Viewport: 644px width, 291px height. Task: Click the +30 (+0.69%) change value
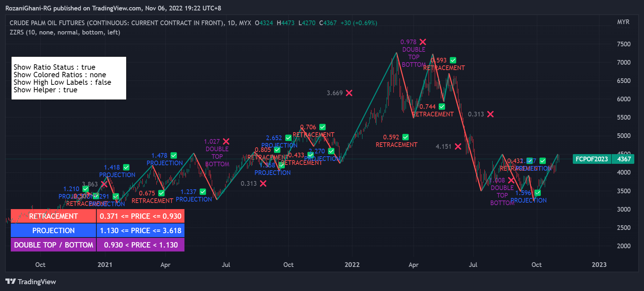(x=359, y=23)
